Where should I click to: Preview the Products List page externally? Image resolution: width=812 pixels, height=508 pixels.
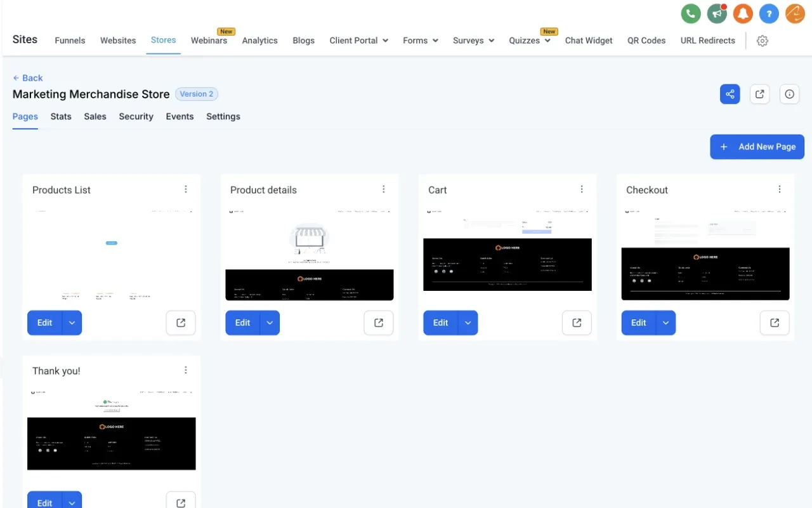[x=180, y=323]
